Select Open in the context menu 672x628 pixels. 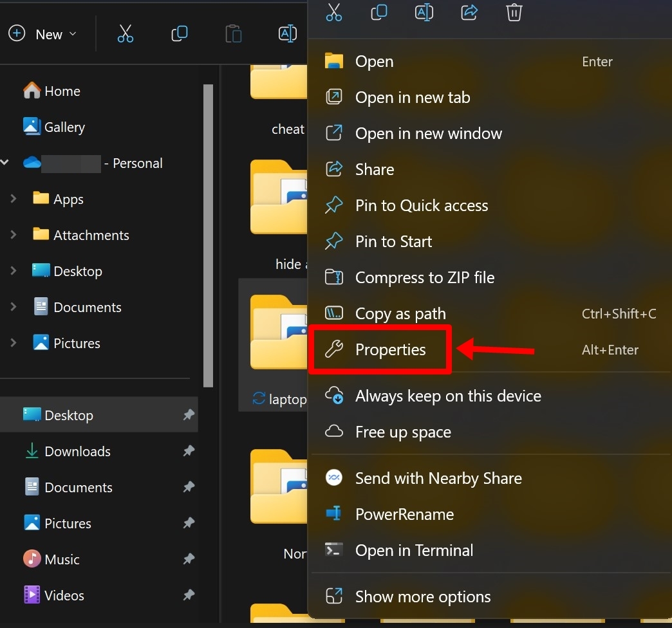tap(489, 62)
